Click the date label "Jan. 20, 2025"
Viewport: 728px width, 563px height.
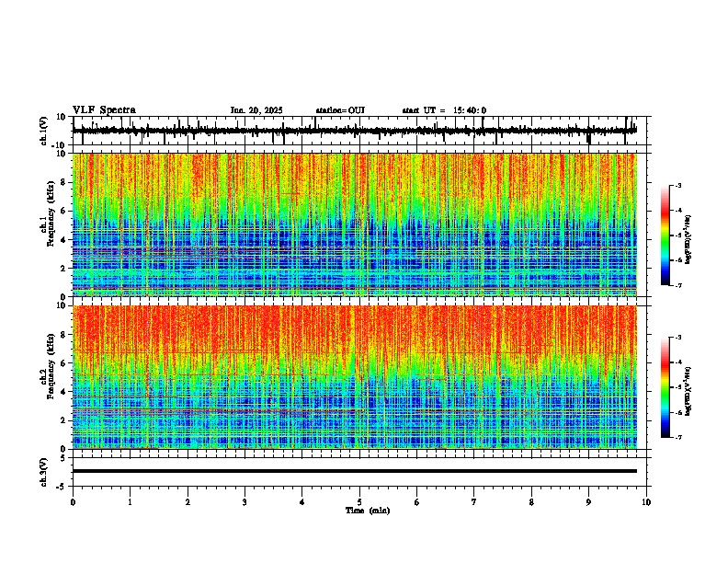point(256,110)
